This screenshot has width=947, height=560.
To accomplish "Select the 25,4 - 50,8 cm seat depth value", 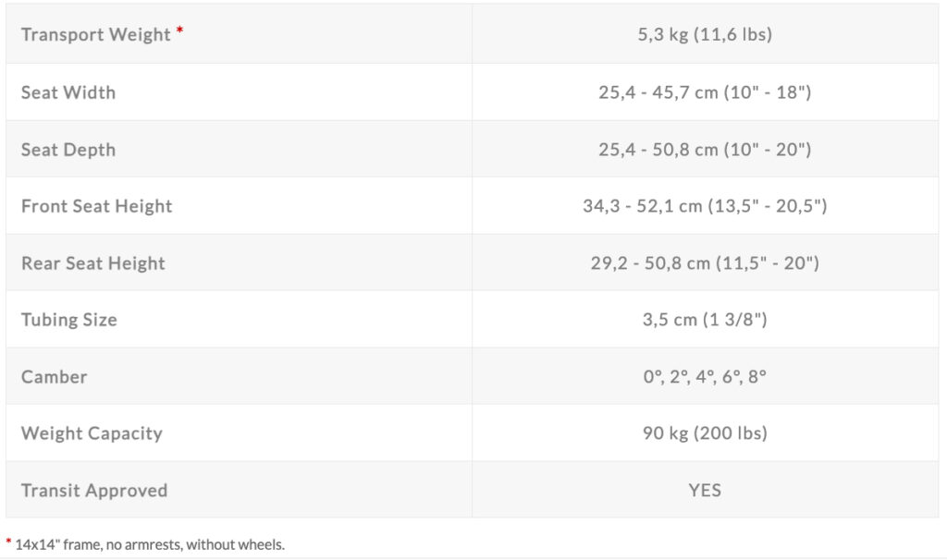I will coord(705,150).
